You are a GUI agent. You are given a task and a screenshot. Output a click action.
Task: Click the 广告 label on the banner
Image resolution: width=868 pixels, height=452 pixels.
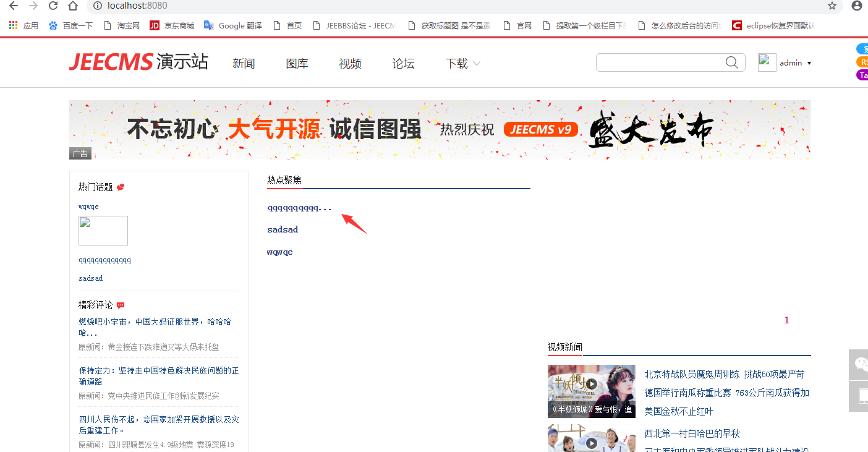[80, 153]
